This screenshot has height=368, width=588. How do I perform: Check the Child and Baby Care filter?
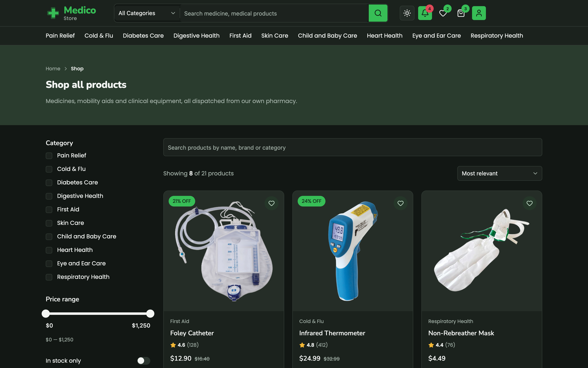pyautogui.click(x=49, y=237)
